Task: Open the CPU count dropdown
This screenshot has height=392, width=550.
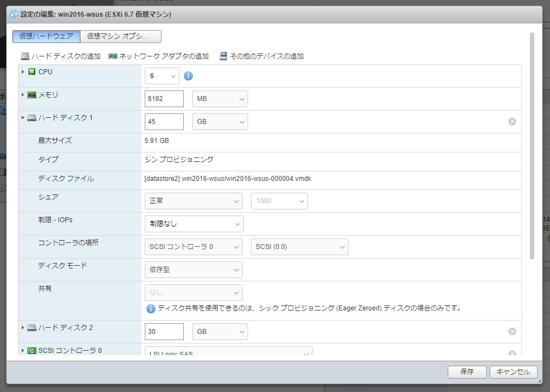Action: (162, 76)
